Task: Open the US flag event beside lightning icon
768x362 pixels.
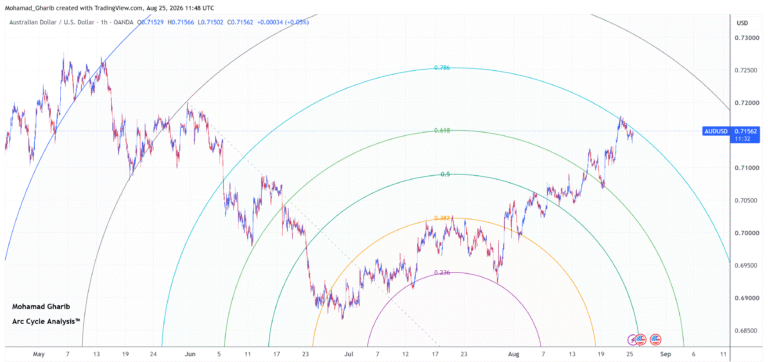Action: [x=641, y=339]
